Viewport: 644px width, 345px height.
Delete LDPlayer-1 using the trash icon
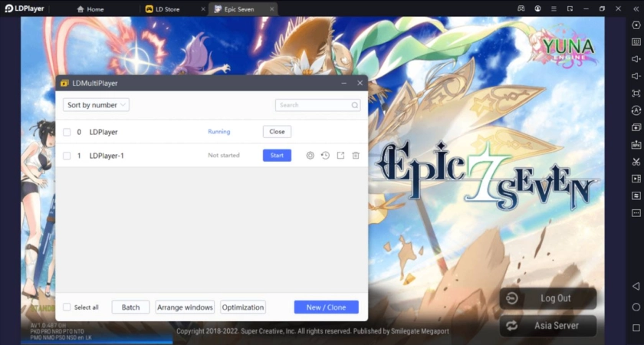[356, 155]
